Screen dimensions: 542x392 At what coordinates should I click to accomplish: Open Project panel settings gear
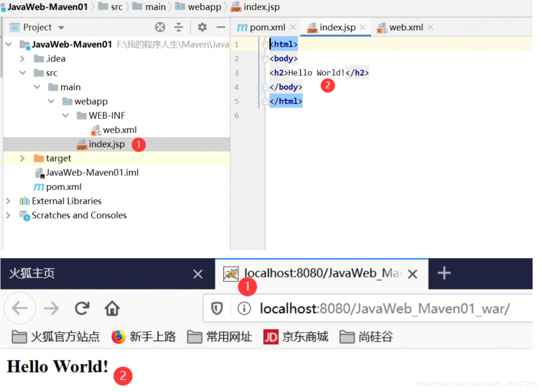click(x=202, y=27)
